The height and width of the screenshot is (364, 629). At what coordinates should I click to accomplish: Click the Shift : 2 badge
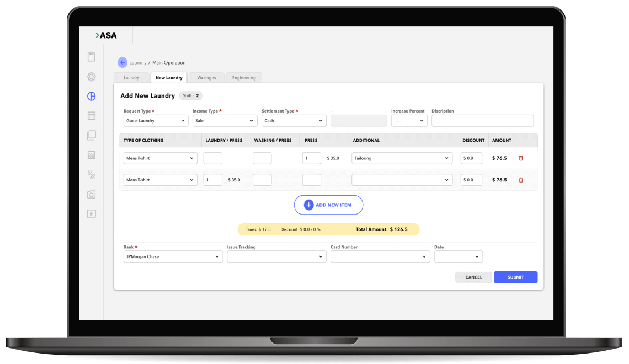(191, 96)
